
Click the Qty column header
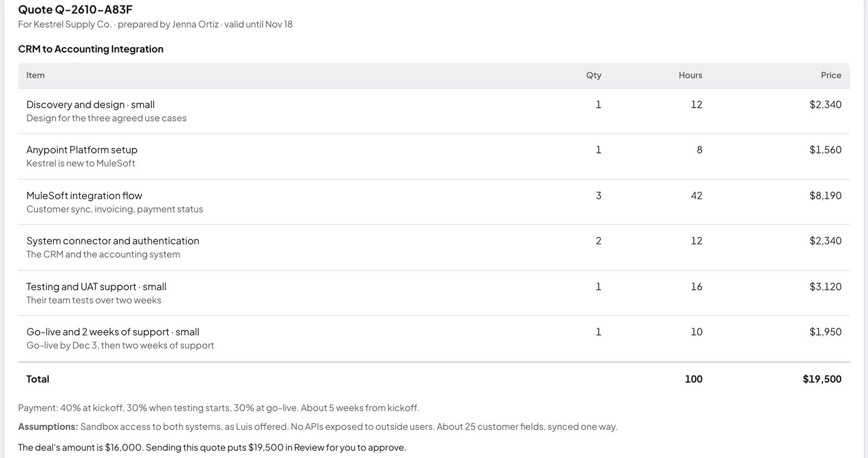[x=593, y=75]
